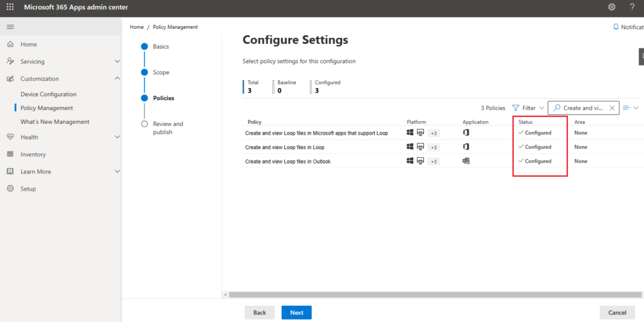Select the Baseline count filter tile

[285, 86]
